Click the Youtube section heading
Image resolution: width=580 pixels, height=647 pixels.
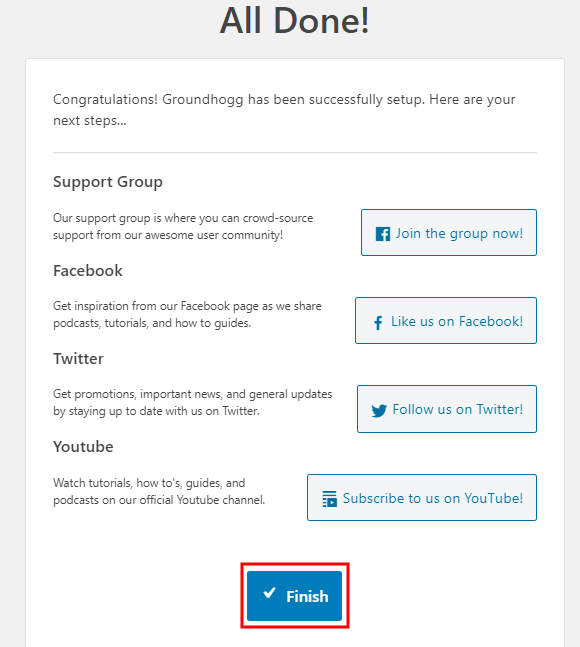[x=83, y=447]
